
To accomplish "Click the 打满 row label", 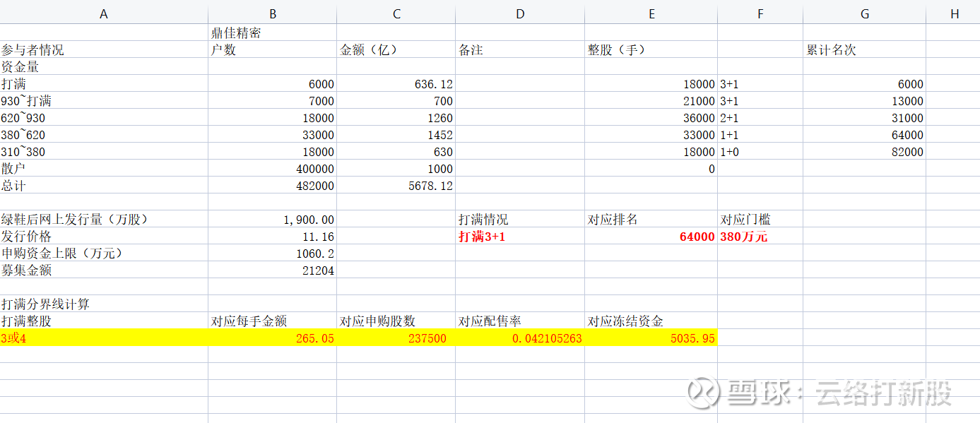I will point(104,83).
